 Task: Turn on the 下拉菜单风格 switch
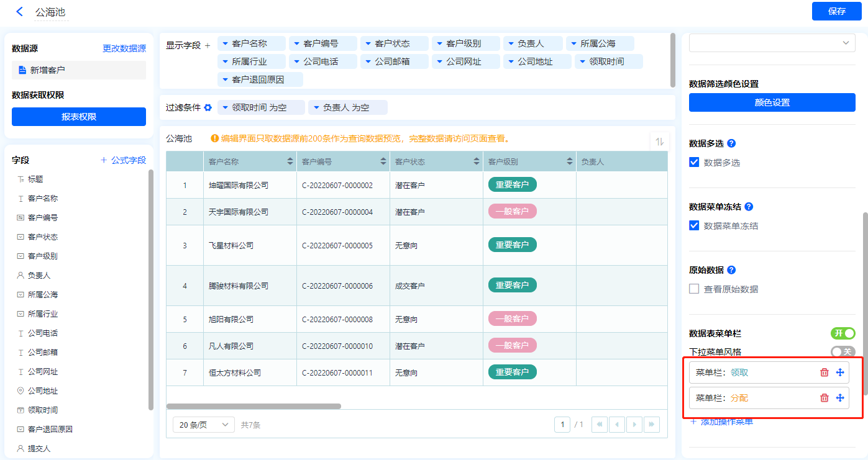click(x=843, y=352)
